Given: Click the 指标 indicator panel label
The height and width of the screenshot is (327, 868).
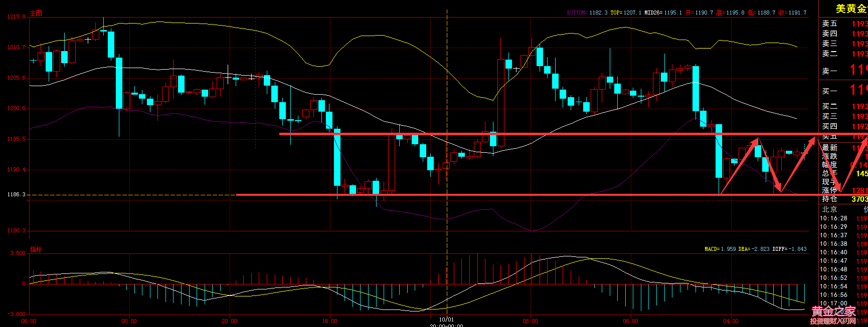Looking at the screenshot, I should point(36,249).
